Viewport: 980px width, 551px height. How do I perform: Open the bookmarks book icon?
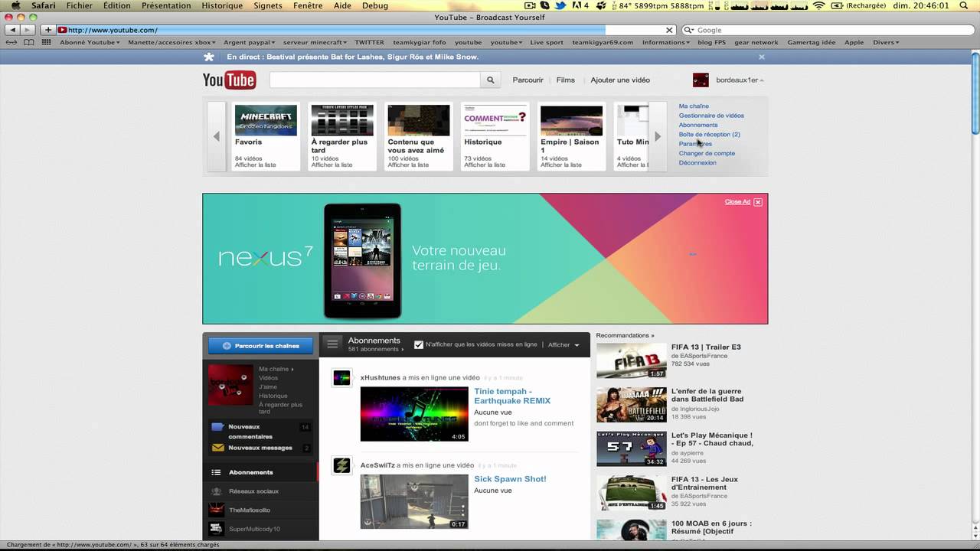pos(30,42)
